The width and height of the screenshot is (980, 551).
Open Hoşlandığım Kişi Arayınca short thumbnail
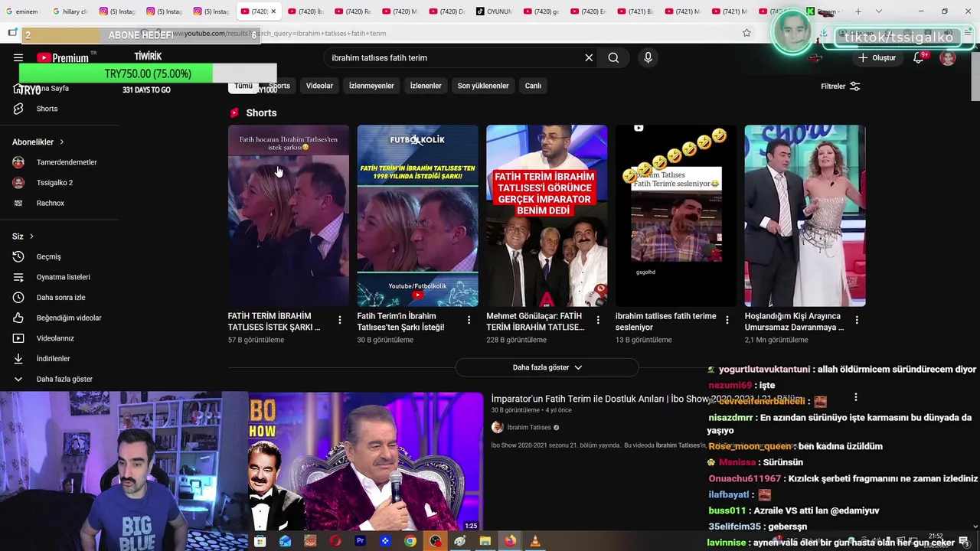click(805, 216)
